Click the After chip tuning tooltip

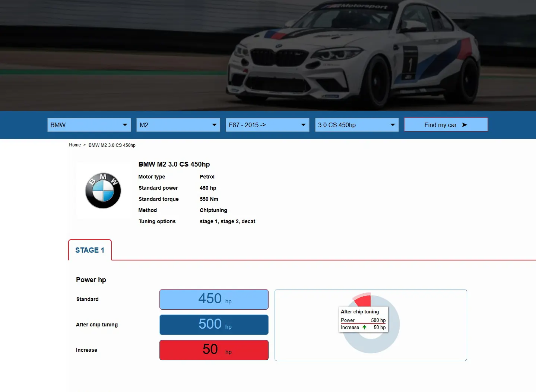(363, 319)
